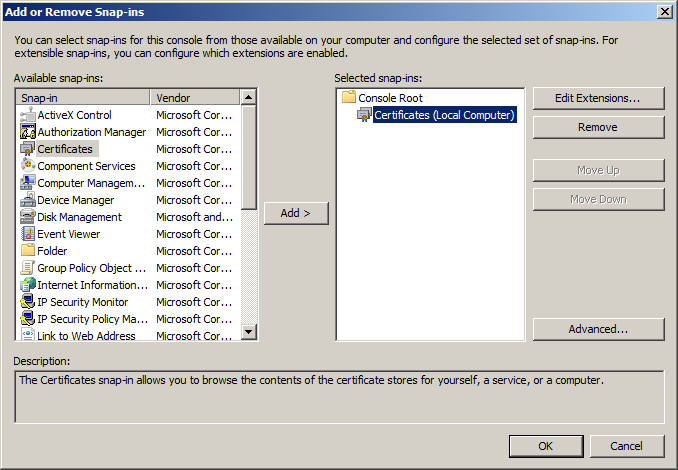678x470 pixels.
Task: Choose Group Policy Object snap-in entry
Action: [x=91, y=268]
